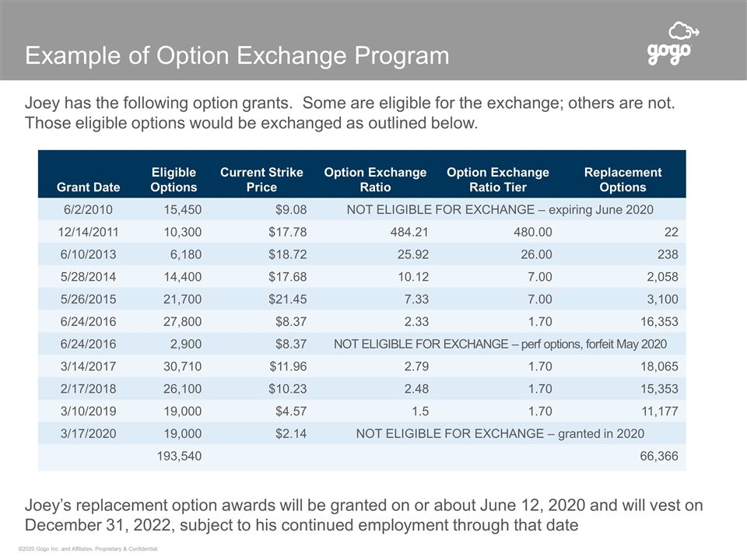Select the 'Replacement Options' column header
Viewport: 747px width, 560px height.
click(622, 180)
